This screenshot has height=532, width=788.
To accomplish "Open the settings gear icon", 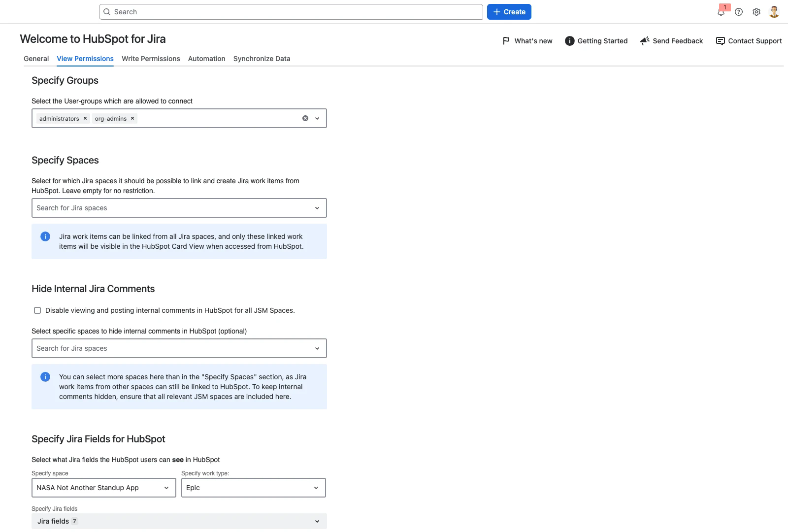I will [x=756, y=12].
